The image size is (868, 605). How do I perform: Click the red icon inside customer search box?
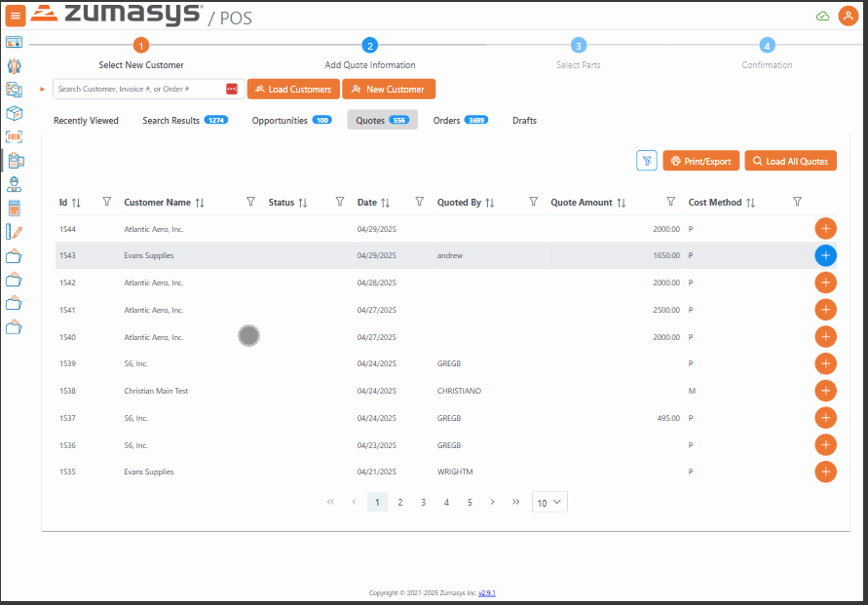click(232, 89)
